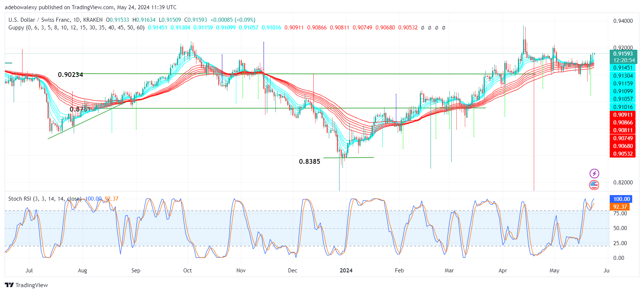Click the US flag economic event icon

click(594, 185)
